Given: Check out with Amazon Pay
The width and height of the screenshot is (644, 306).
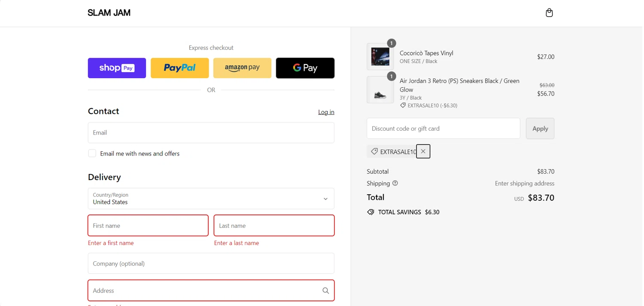Looking at the screenshot, I should (242, 68).
